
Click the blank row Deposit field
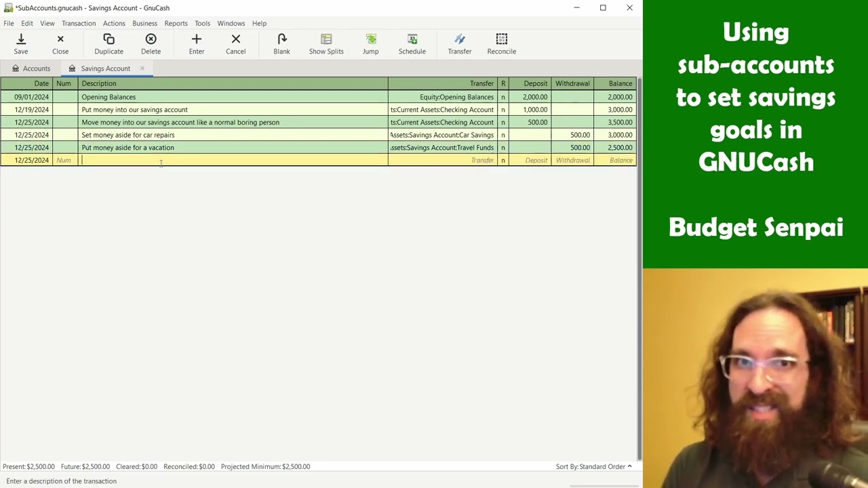click(530, 161)
